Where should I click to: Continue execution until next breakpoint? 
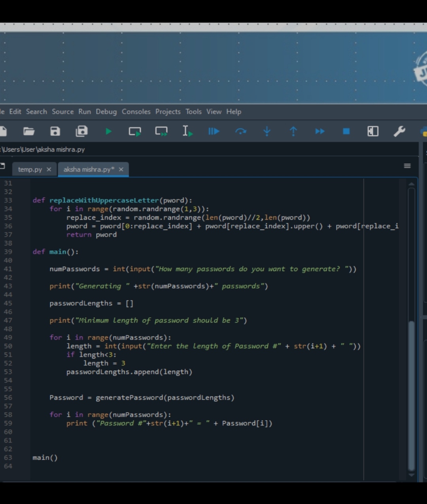coord(320,131)
